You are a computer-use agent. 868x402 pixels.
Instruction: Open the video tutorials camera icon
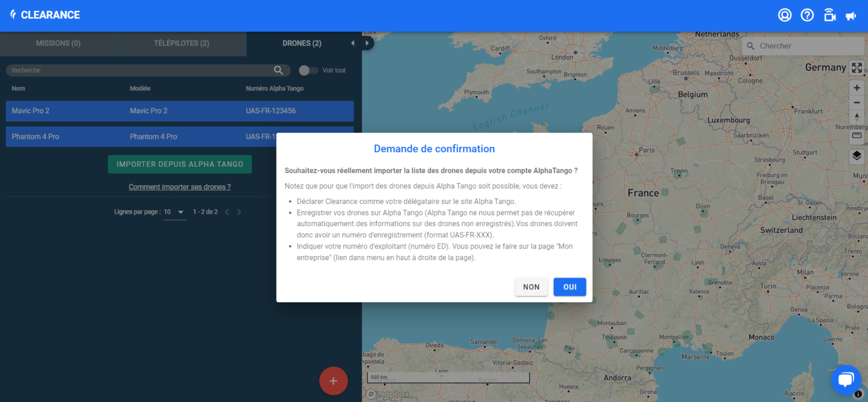click(x=830, y=15)
